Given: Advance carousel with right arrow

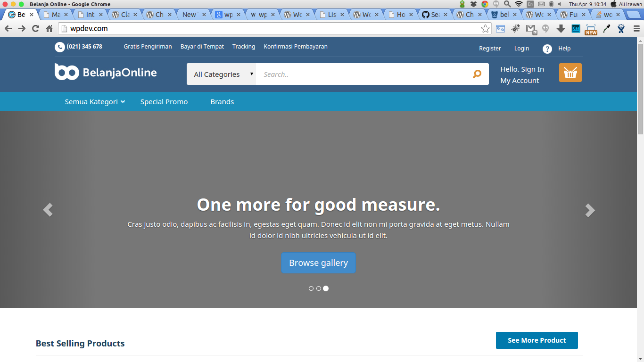Looking at the screenshot, I should pos(590,210).
